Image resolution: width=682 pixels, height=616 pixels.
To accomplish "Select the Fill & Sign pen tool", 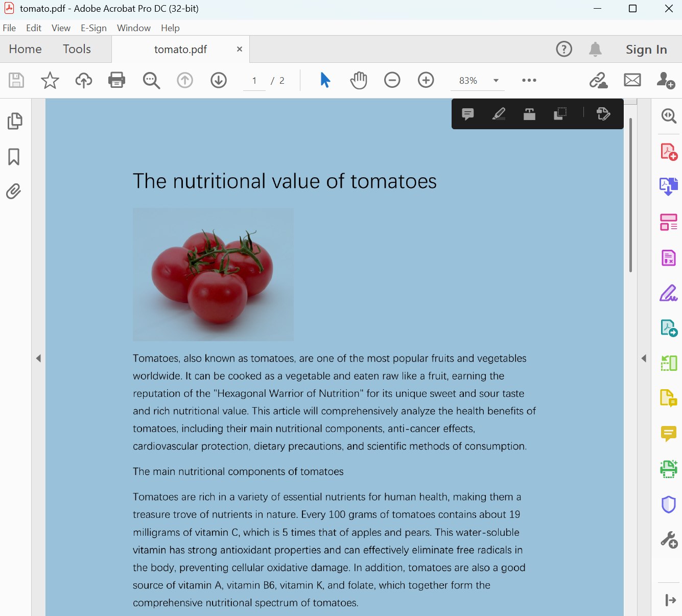I will coord(668,293).
